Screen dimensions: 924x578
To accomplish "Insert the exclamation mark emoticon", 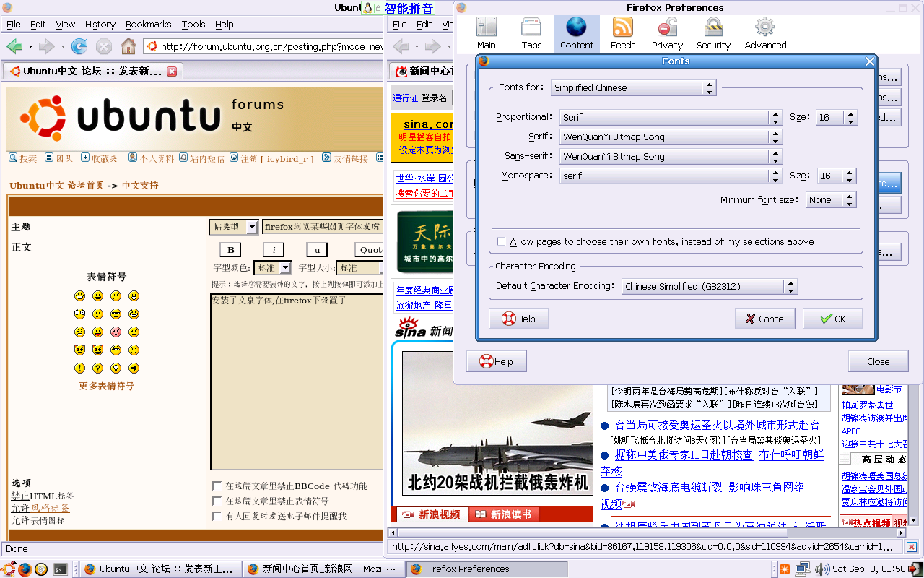I will 79,368.
